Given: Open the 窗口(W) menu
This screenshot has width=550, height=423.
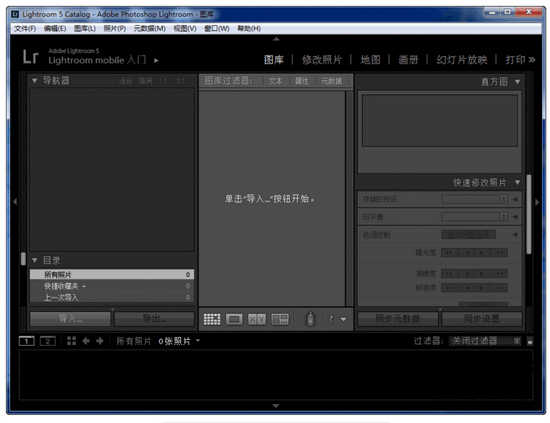Looking at the screenshot, I should 217,28.
